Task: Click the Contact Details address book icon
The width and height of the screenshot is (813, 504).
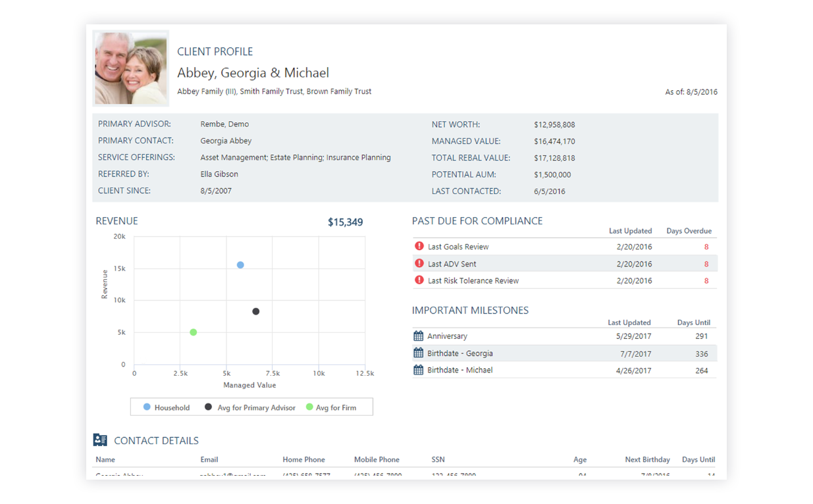Action: coord(99,440)
